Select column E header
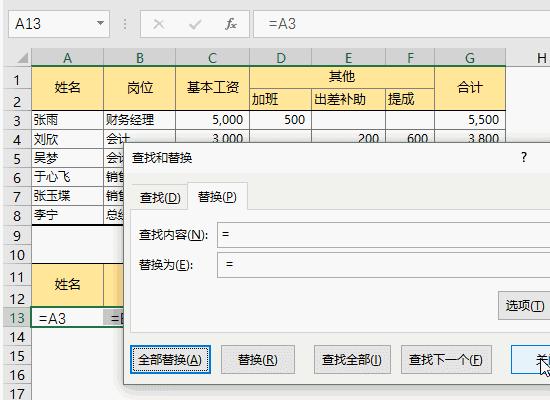The height and width of the screenshot is (400, 550). tap(348, 58)
